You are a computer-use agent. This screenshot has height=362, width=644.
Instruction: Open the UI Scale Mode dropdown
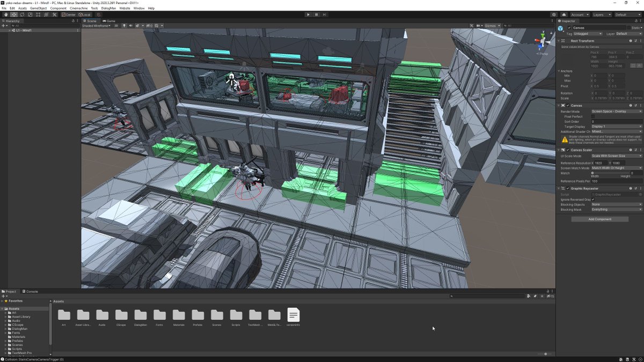coord(617,156)
